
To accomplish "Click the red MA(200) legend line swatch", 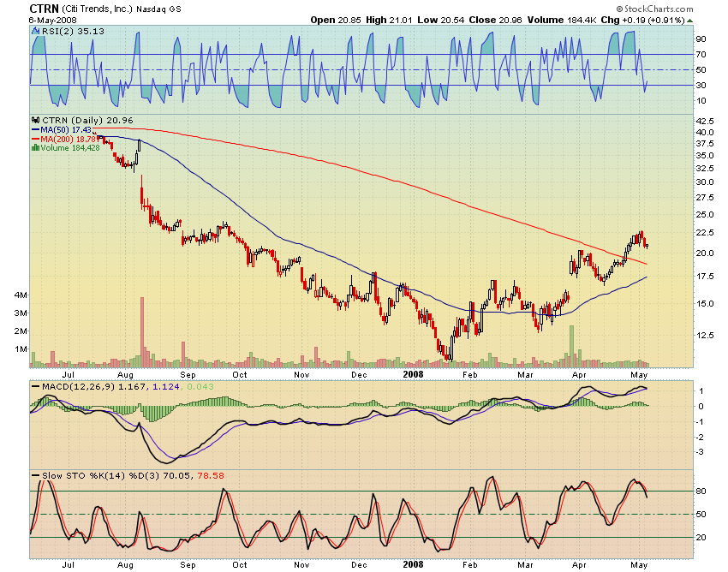I will (x=35, y=139).
